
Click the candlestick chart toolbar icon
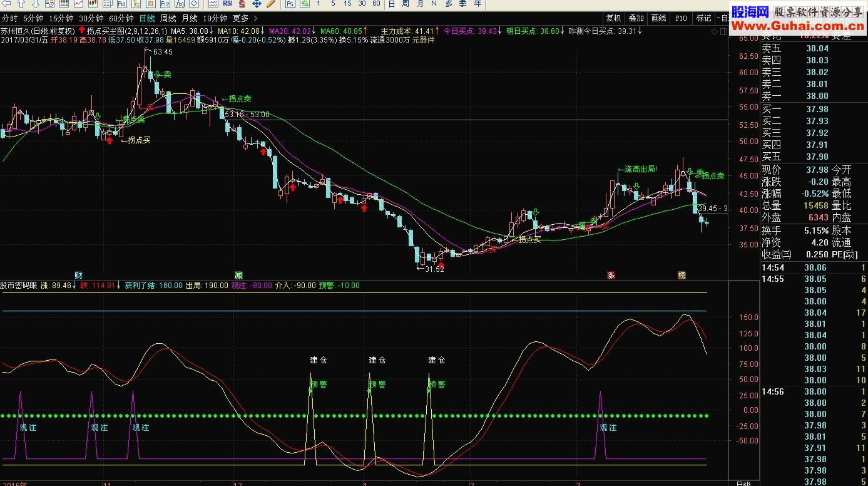coord(93,4)
